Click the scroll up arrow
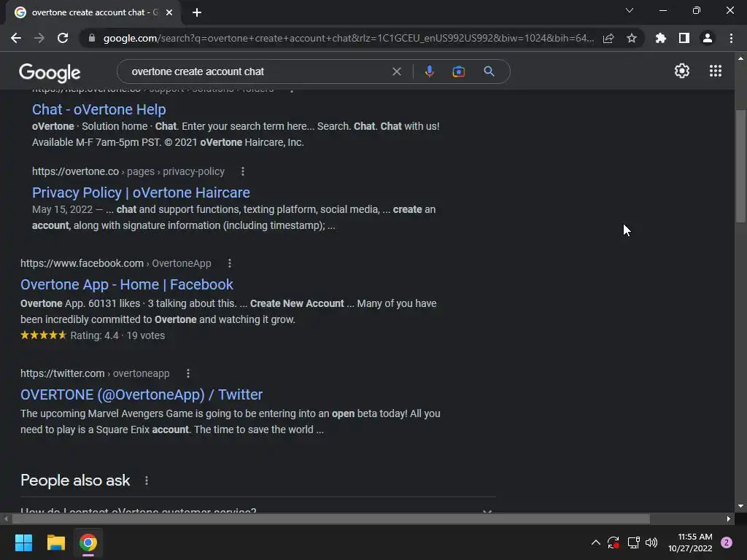 click(740, 58)
